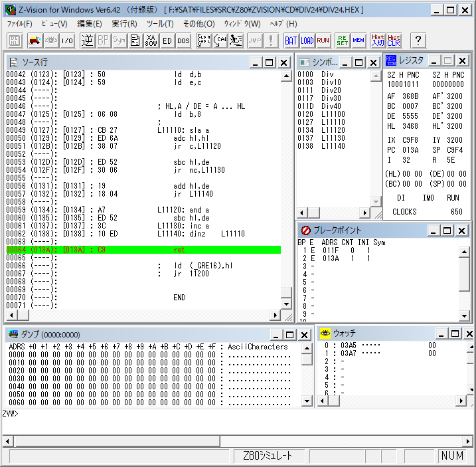Click the AF register value 368B

coord(410,96)
